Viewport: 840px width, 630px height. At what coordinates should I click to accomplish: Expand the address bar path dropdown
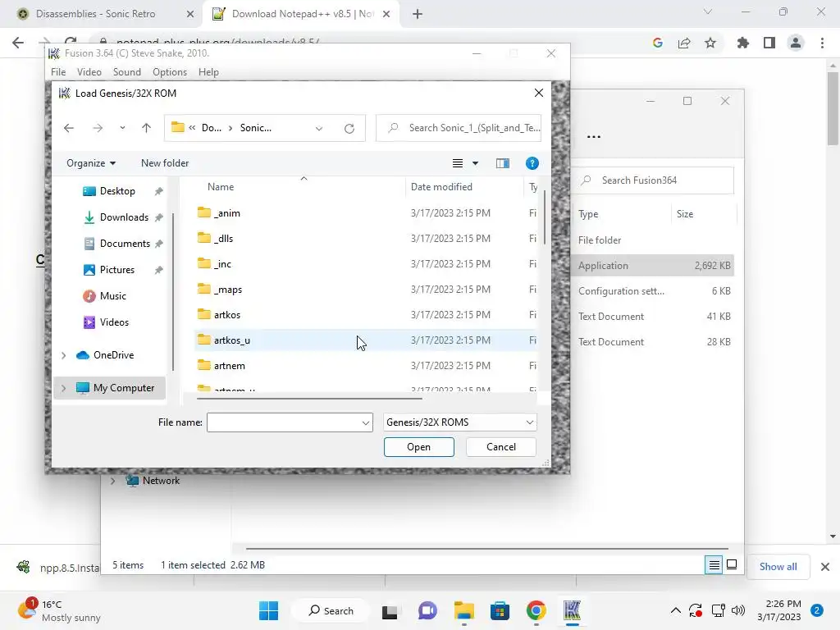319,128
